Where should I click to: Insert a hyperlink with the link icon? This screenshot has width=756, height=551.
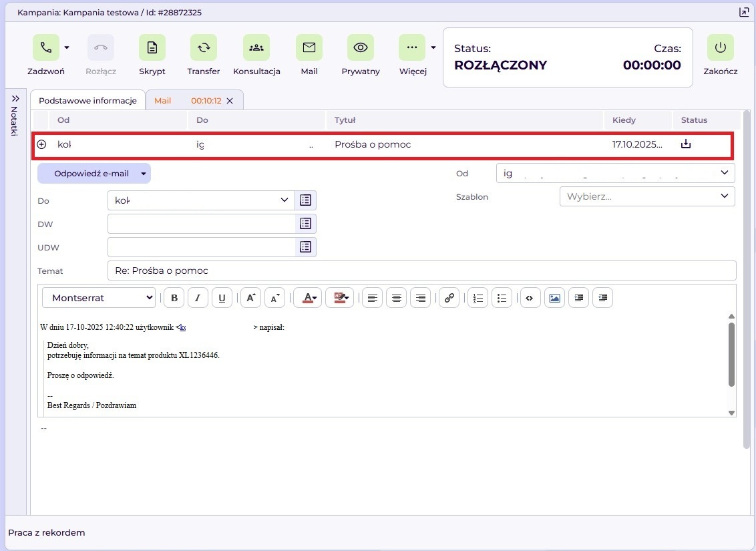[449, 298]
